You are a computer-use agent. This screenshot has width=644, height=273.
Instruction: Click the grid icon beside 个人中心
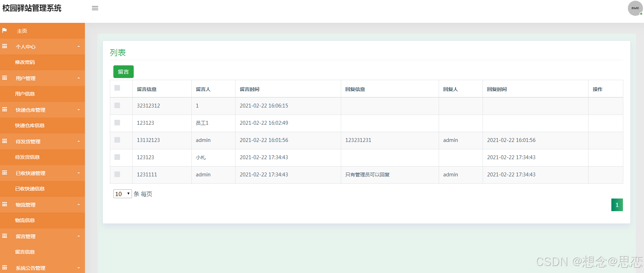tap(5, 46)
